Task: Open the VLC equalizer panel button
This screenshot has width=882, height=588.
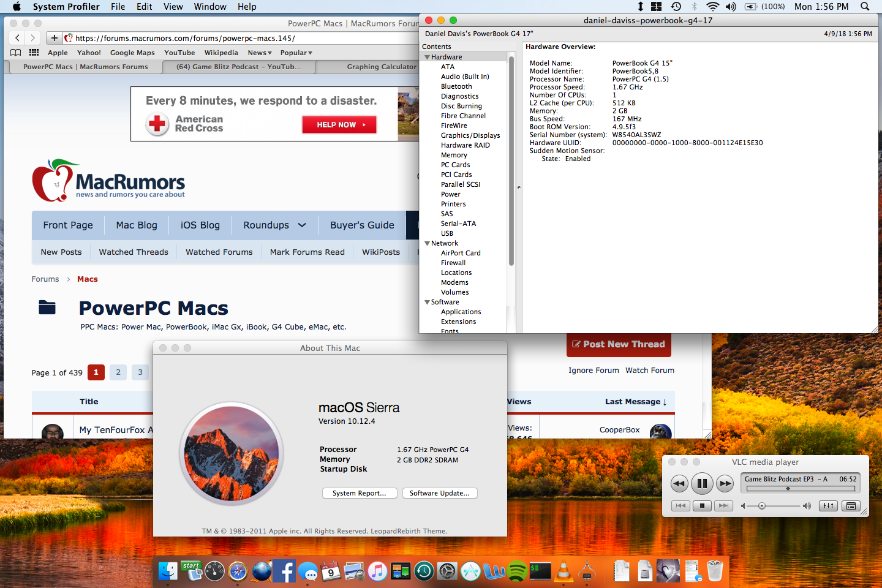Action: pyautogui.click(x=828, y=506)
